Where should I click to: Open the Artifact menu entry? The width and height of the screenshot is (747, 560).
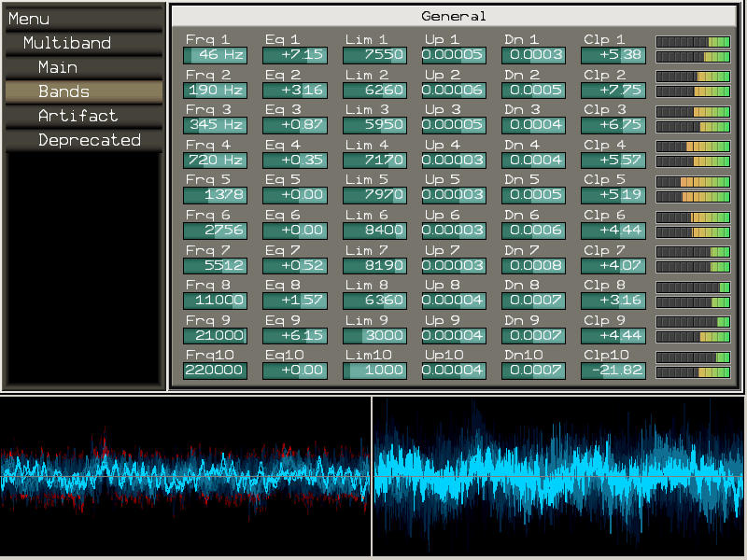[84, 116]
